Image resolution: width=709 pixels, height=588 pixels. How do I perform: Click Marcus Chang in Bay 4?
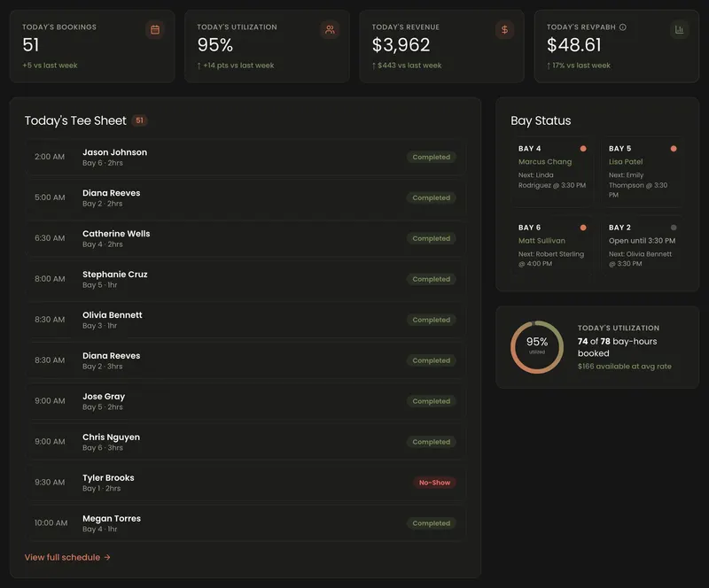pyautogui.click(x=545, y=162)
